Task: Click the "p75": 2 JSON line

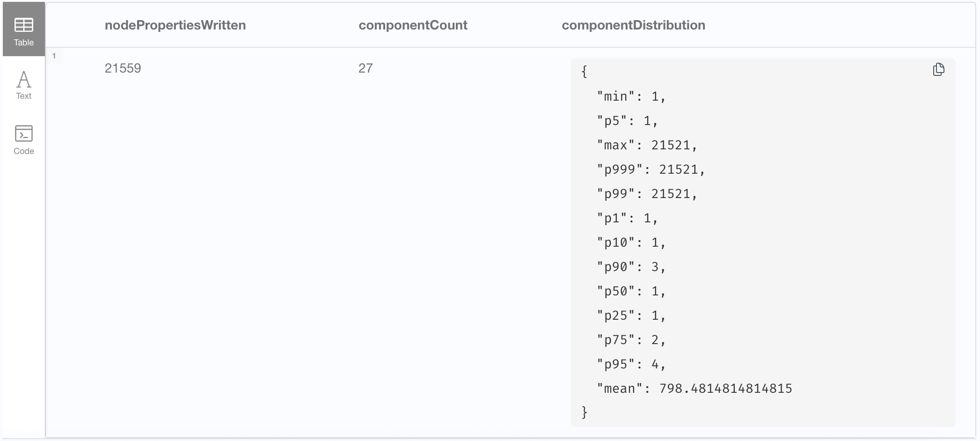Action: coord(631,340)
